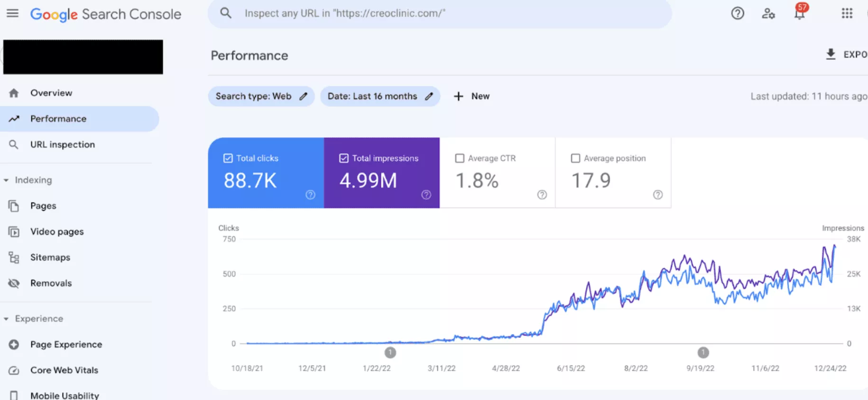
Task: Add a New filter
Action: (x=471, y=96)
